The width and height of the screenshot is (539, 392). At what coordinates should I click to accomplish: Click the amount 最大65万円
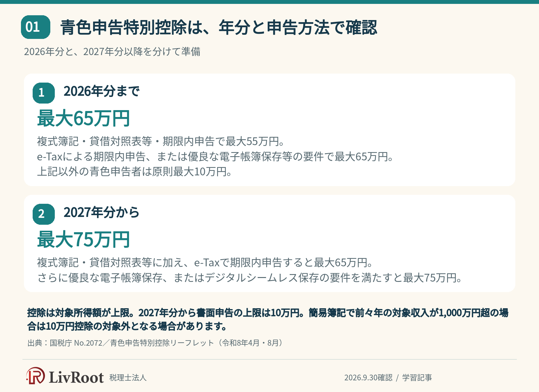tap(83, 118)
